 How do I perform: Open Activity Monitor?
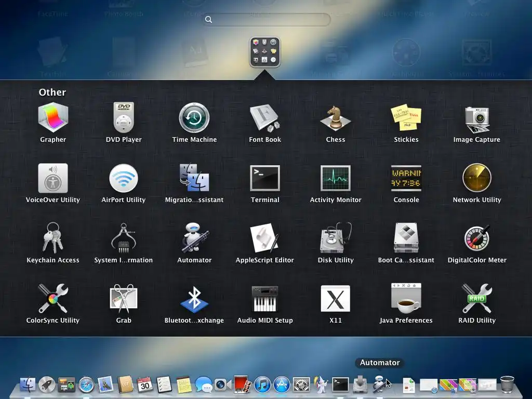point(335,178)
